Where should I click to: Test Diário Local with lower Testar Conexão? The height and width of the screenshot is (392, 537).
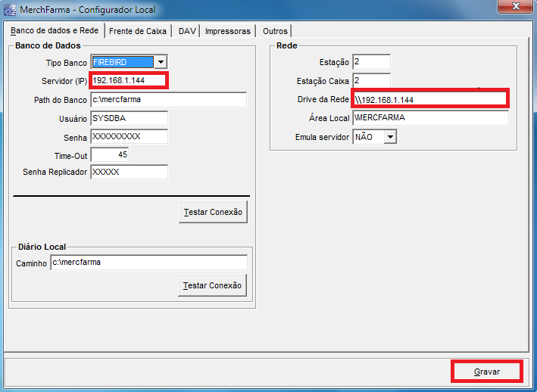(x=212, y=285)
